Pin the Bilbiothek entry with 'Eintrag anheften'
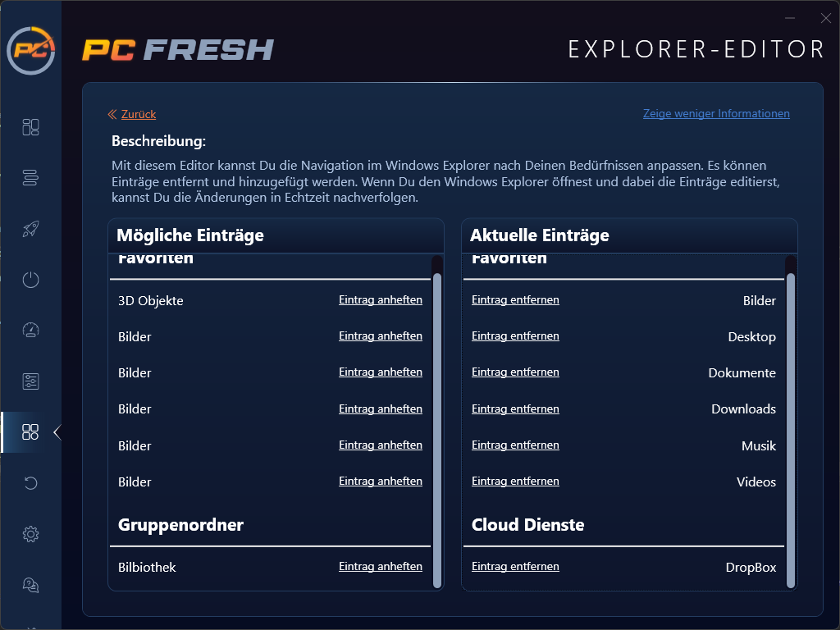This screenshot has height=630, width=840. pos(381,567)
